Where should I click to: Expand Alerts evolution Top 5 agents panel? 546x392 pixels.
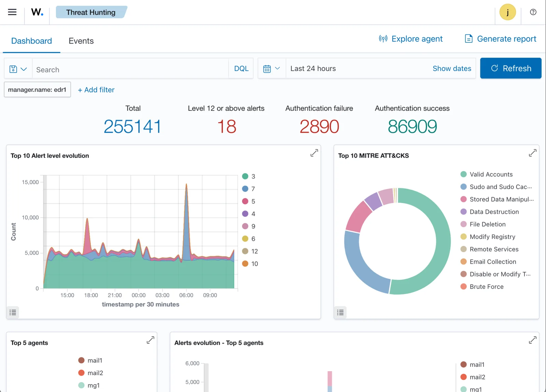(x=532, y=340)
